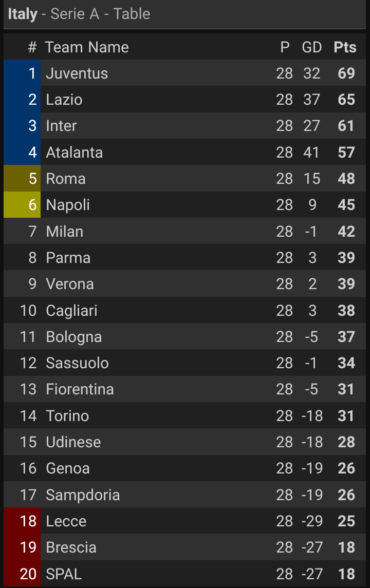370x588 pixels.
Task: Click the yellow position 6 marker
Action: (22, 205)
